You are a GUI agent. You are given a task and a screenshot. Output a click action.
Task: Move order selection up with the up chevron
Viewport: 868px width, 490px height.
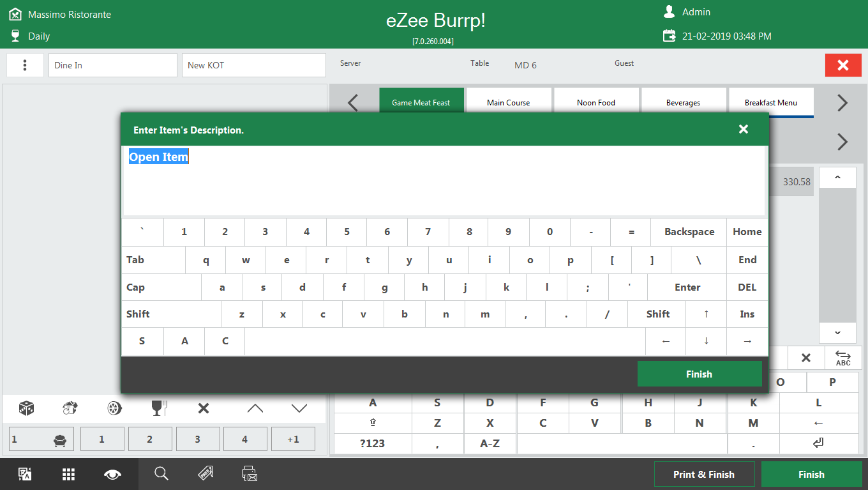255,408
